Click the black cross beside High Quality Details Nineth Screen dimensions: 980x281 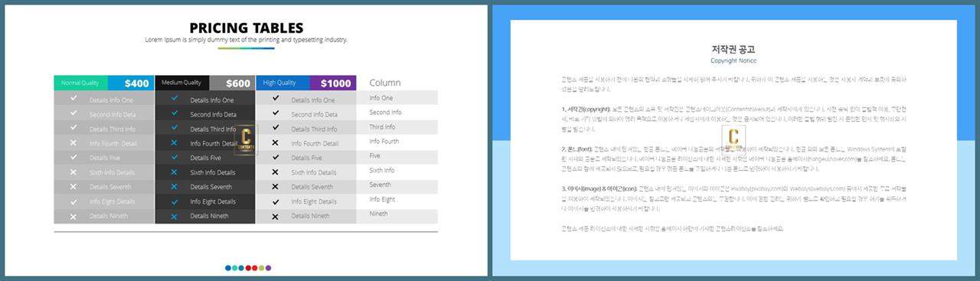tap(275, 216)
